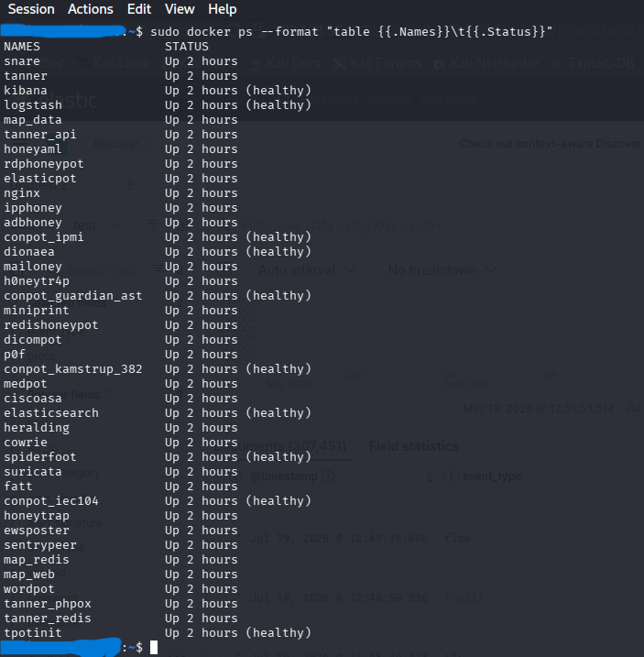Click the 'medpot' container name
The image size is (644, 657).
[26, 384]
